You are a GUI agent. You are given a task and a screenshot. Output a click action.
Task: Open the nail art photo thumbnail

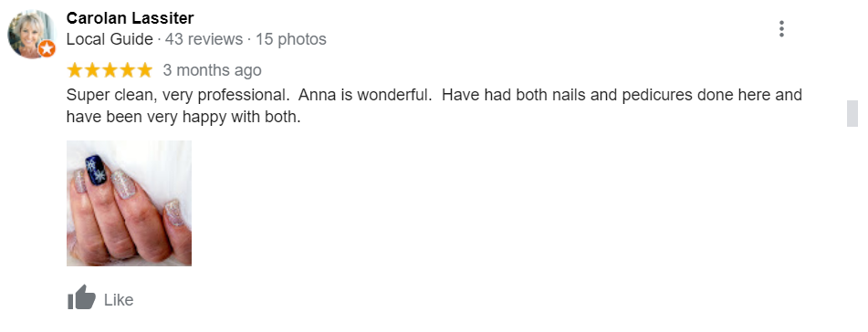[129, 203]
